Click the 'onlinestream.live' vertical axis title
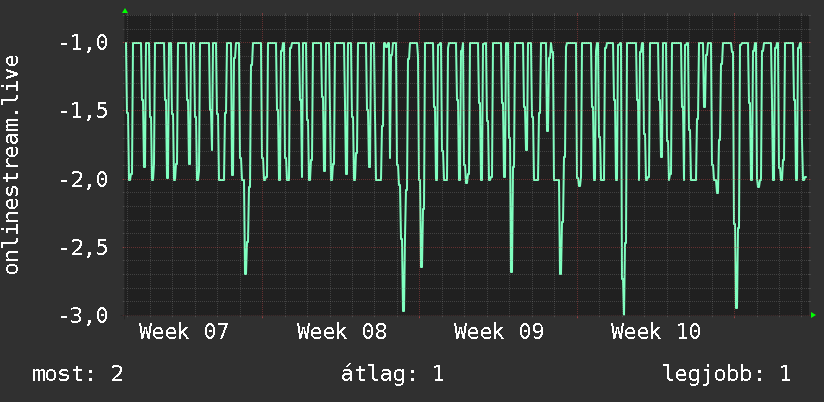The height and width of the screenshot is (402, 824). [12, 164]
